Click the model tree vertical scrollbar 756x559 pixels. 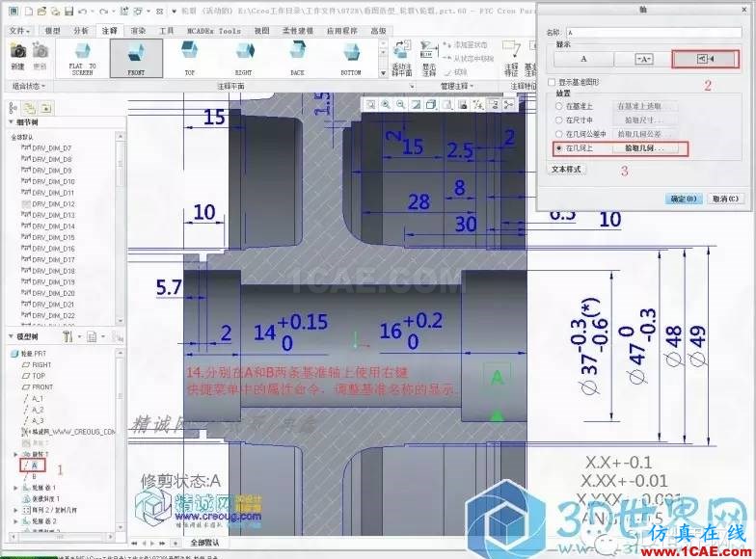tap(120, 439)
